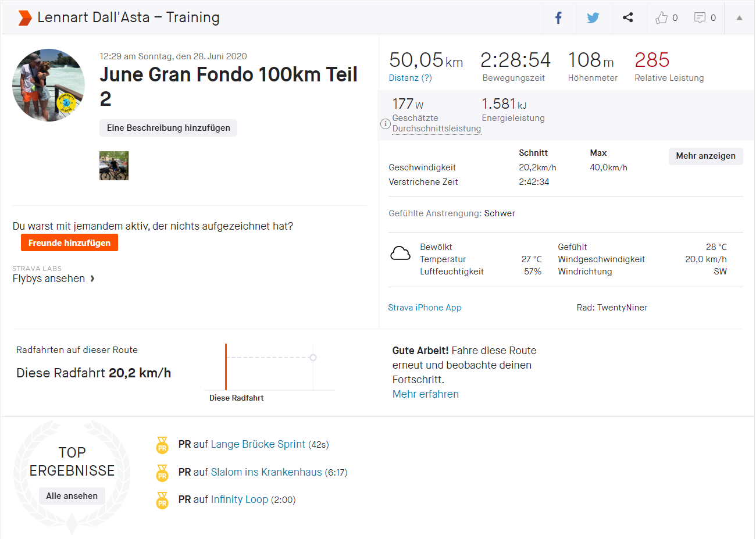Collapse the header with the arrow toggle

[739, 17]
